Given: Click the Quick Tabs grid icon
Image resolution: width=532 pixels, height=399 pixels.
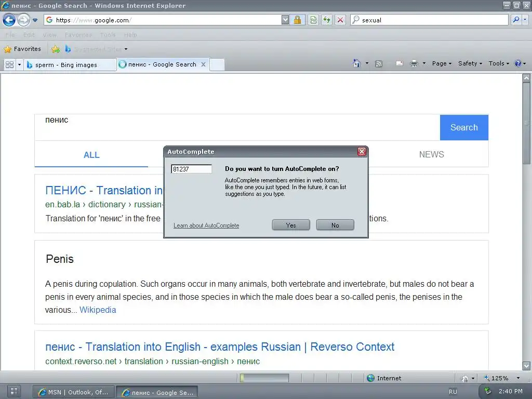Looking at the screenshot, I should click(x=10, y=64).
